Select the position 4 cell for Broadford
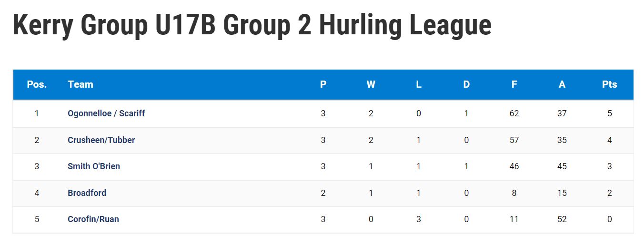This screenshot has width=644, height=245. (x=37, y=193)
